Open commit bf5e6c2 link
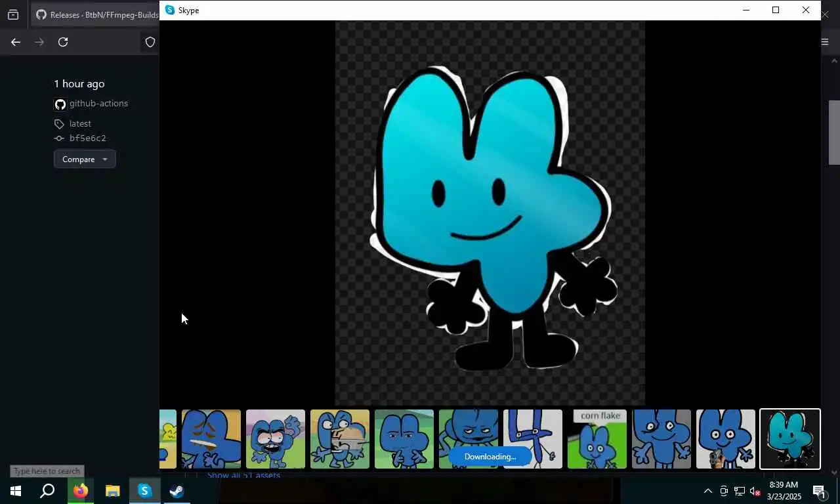This screenshot has width=840, height=504. point(88,138)
